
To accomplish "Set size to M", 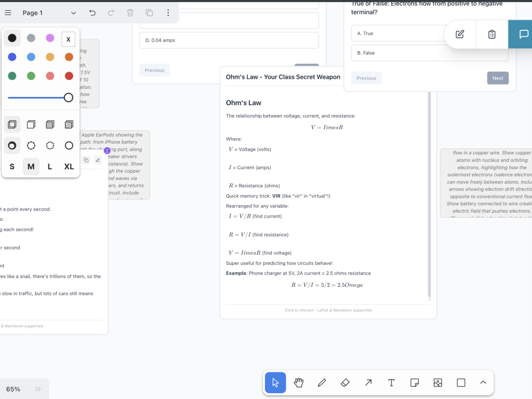I will click(31, 167).
